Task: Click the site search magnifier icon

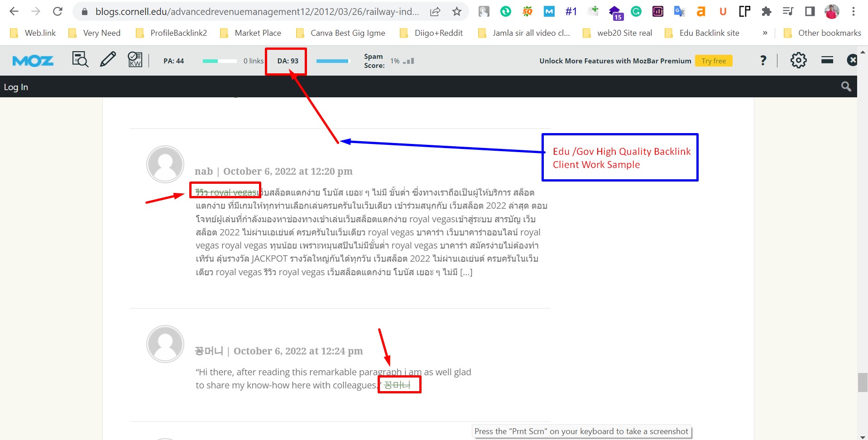Action: point(846,86)
